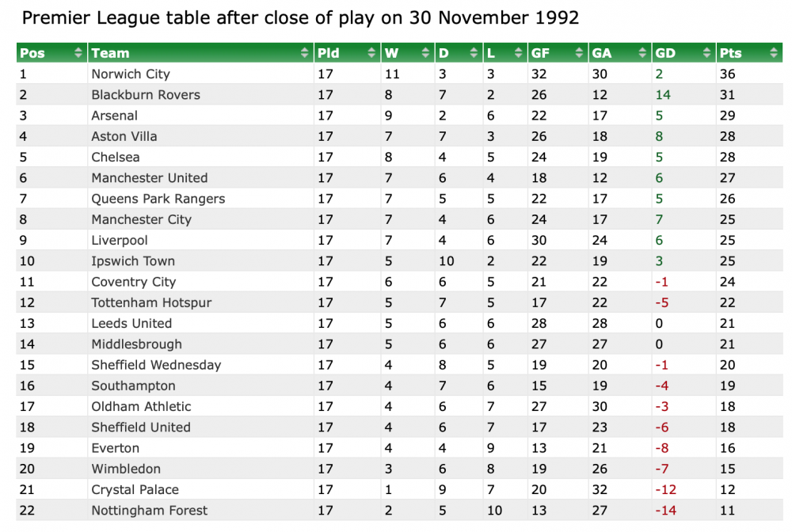792x532 pixels.
Task: Click the GD header label
Action: coord(665,53)
